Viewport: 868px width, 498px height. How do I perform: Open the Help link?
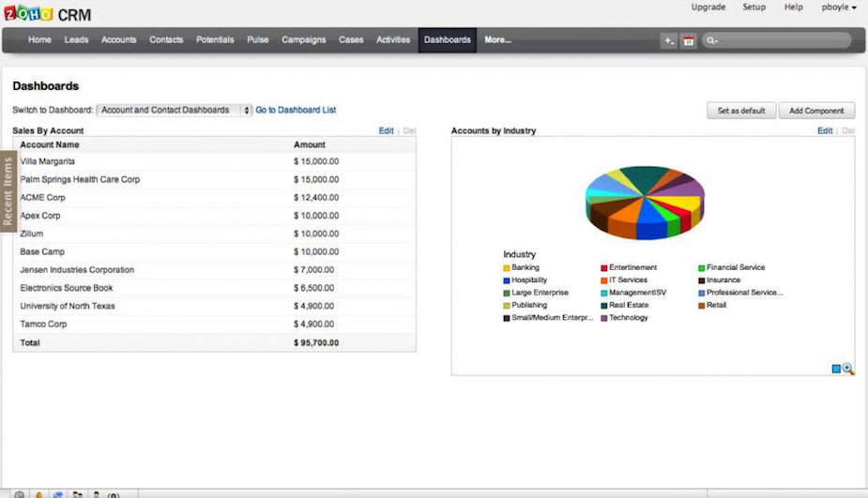pos(793,8)
